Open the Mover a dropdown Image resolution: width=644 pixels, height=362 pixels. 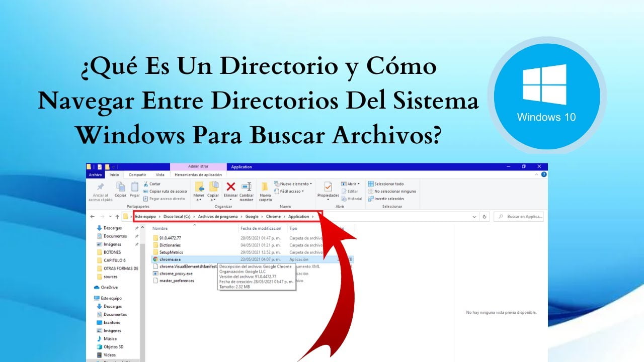coord(199,192)
